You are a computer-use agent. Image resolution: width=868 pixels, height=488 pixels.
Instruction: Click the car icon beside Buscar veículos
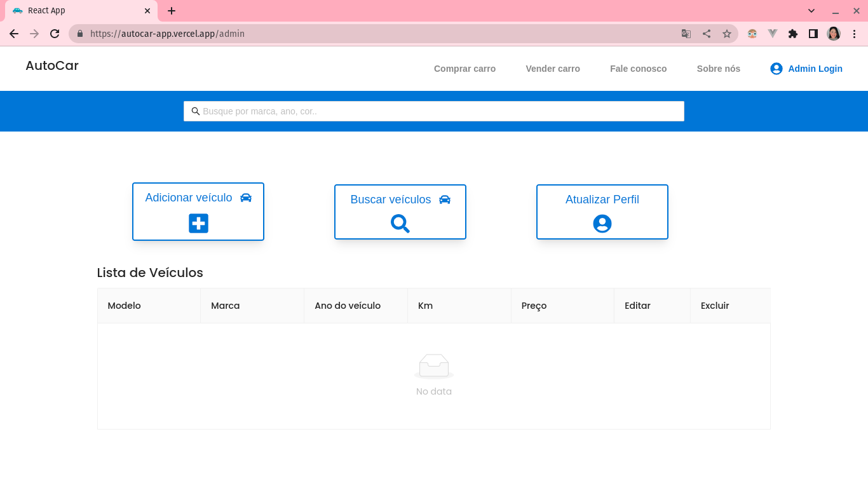click(x=445, y=200)
